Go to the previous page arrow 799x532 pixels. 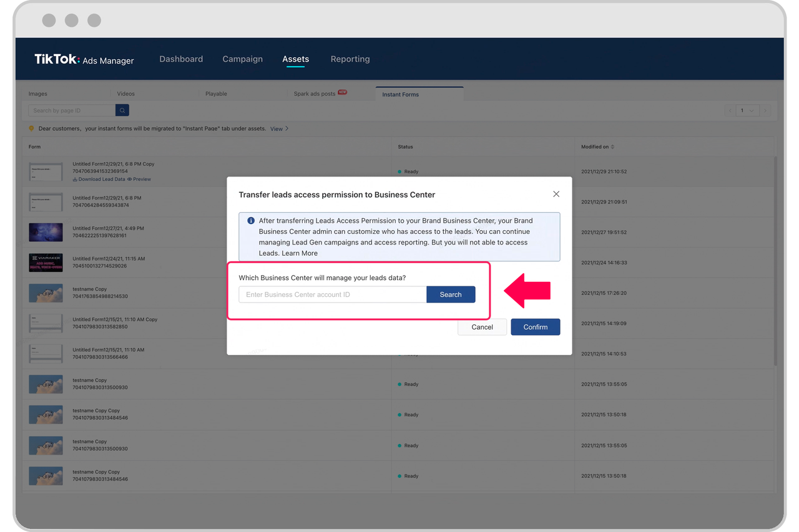pyautogui.click(x=730, y=110)
